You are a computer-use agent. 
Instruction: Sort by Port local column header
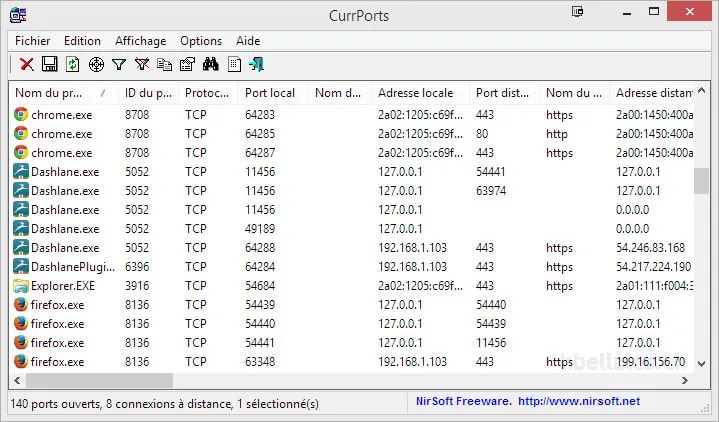273,93
